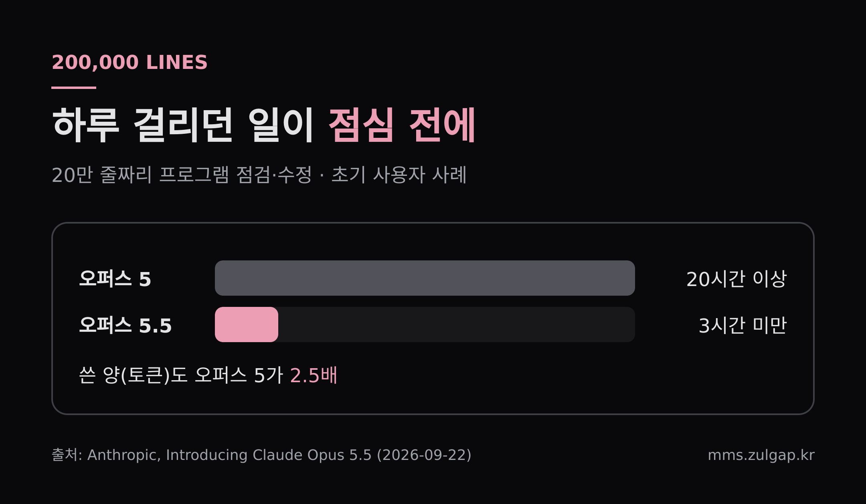
Task: Click the pink 오퍼스 5.5 bar fill
Action: (x=247, y=325)
